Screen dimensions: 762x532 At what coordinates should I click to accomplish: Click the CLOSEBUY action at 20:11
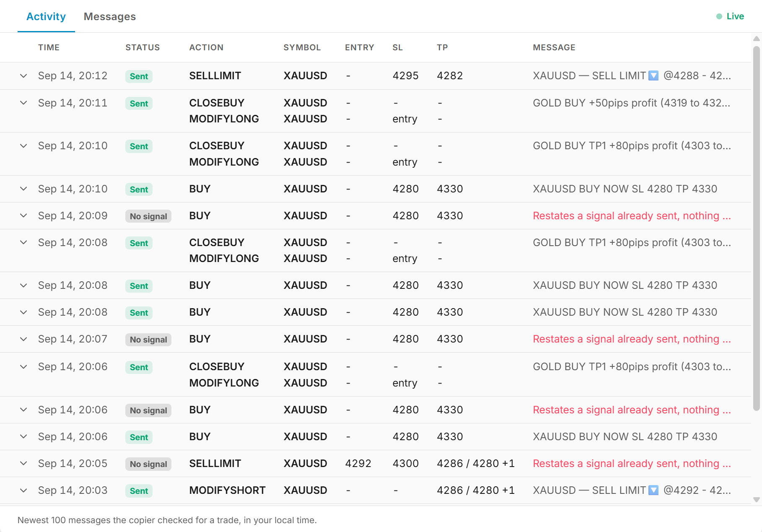217,103
